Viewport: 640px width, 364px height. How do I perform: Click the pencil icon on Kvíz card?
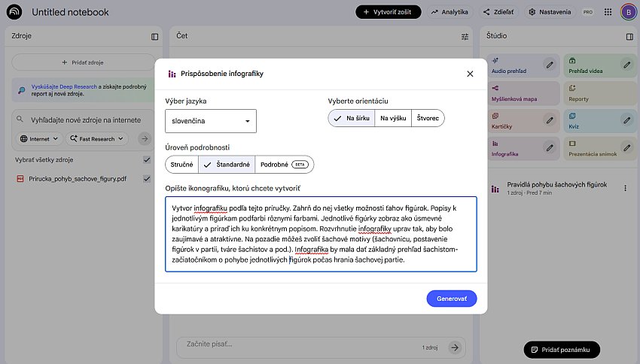point(626,117)
